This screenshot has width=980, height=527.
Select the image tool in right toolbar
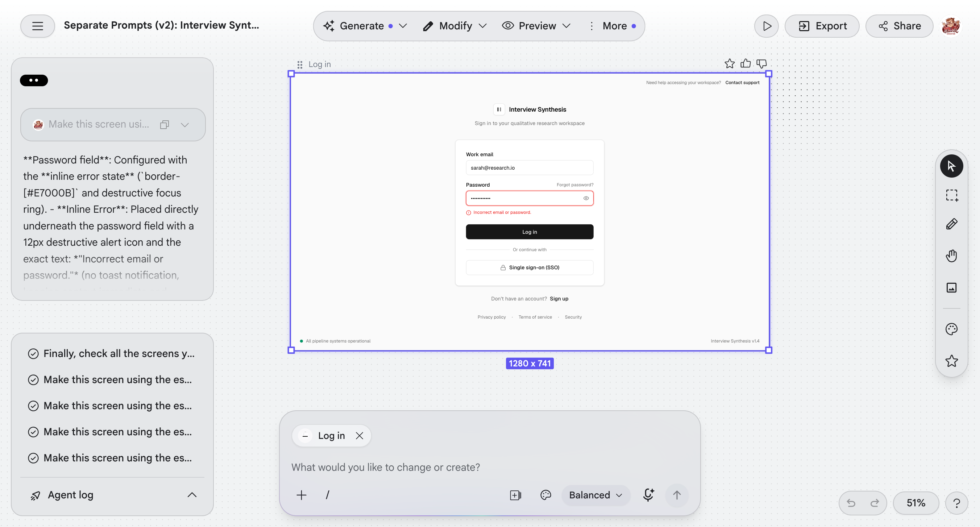pyautogui.click(x=951, y=288)
